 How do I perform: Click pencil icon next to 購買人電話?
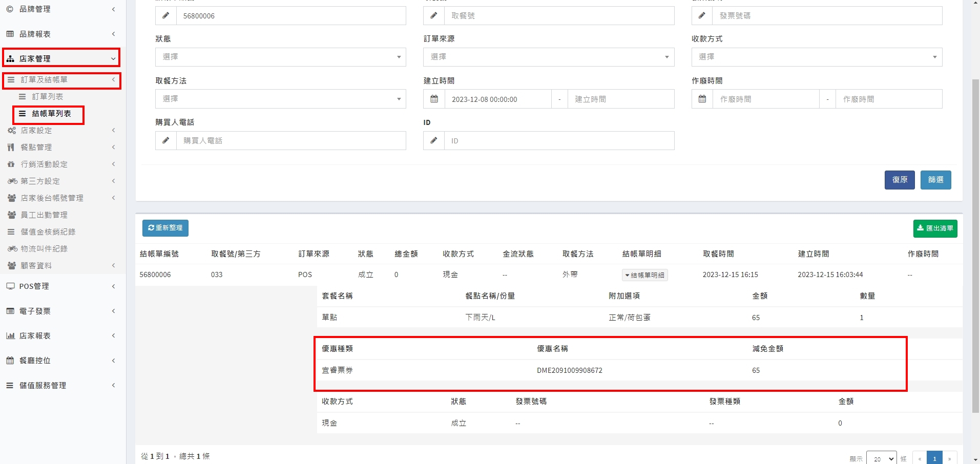click(x=165, y=140)
